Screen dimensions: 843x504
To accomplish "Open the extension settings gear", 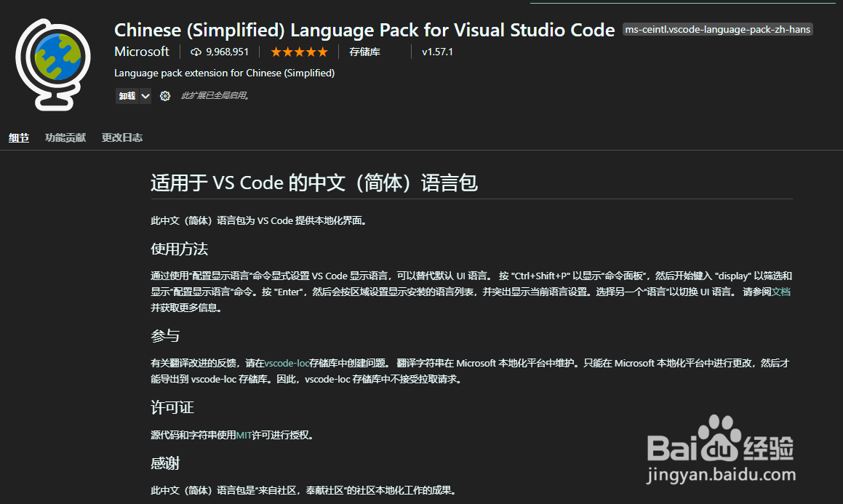I will pos(165,96).
